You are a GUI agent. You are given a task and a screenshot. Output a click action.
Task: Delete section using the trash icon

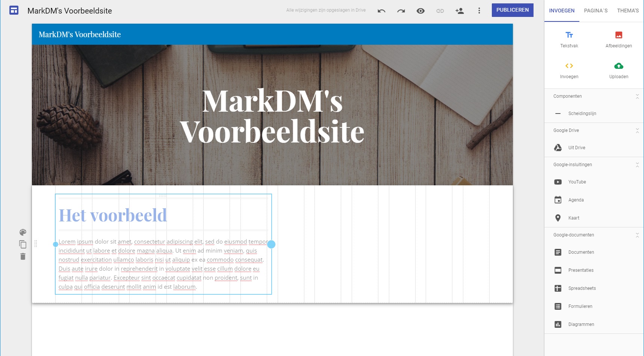coord(23,256)
